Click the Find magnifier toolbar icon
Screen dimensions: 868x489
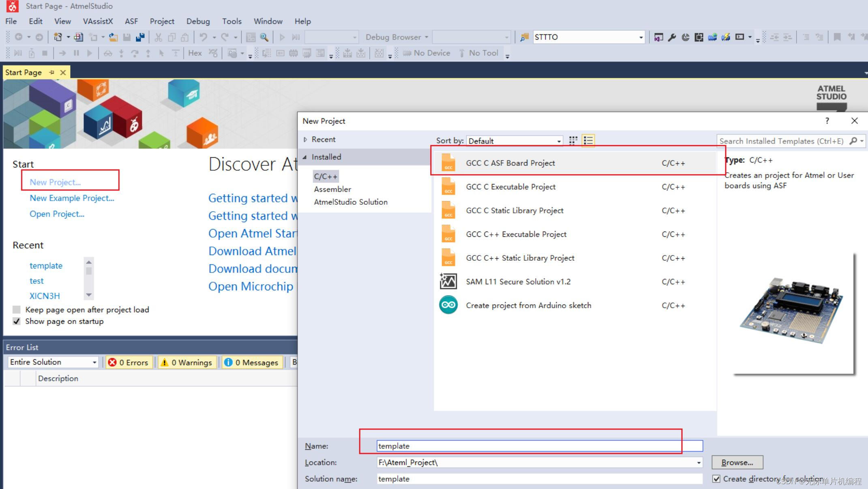click(264, 37)
